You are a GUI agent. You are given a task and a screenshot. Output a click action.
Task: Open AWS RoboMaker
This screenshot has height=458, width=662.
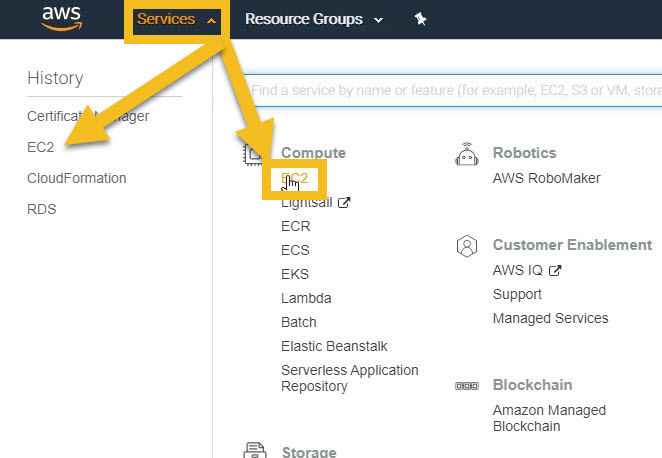coord(546,178)
